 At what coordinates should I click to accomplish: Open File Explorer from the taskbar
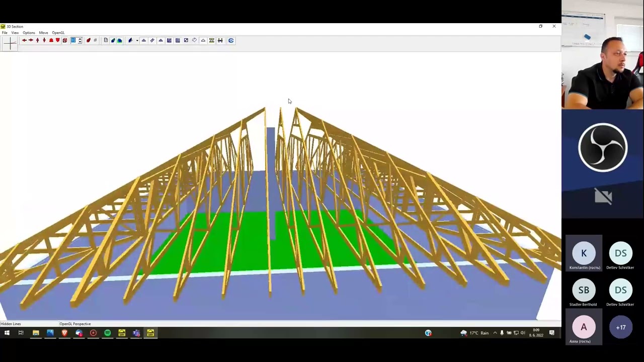[x=36, y=333]
